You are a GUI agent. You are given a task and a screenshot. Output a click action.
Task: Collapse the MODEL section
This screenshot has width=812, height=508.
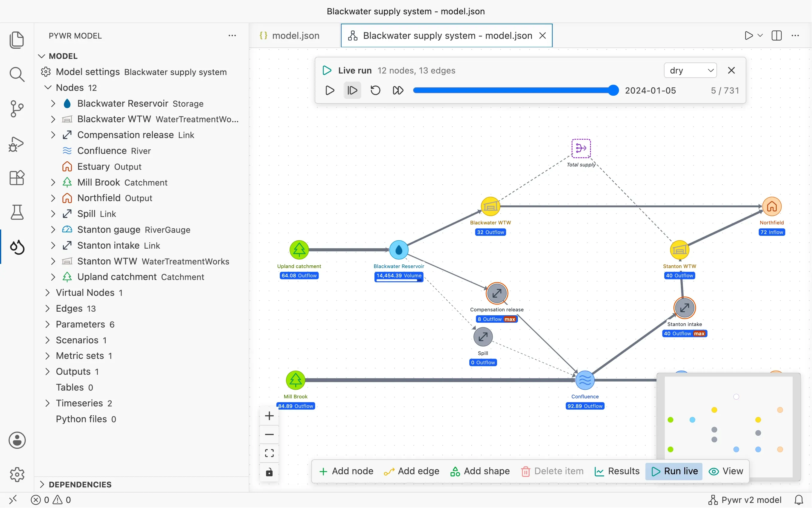coord(41,56)
